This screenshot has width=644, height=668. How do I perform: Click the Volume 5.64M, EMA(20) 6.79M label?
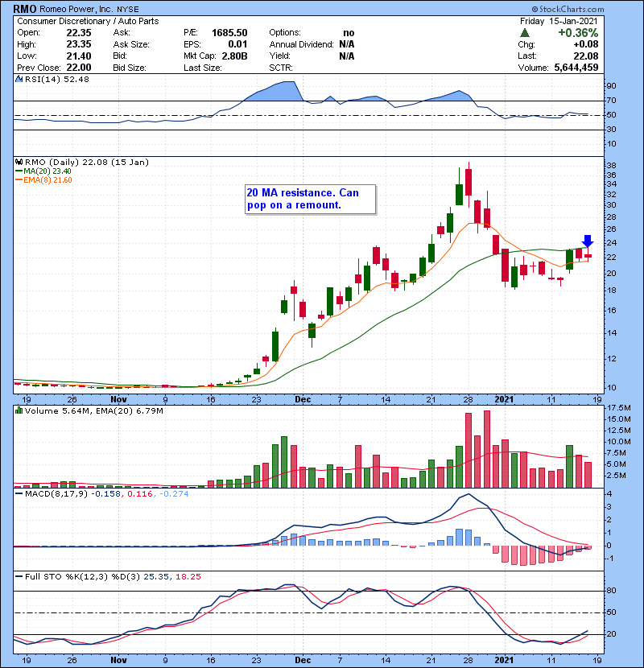pyautogui.click(x=93, y=410)
